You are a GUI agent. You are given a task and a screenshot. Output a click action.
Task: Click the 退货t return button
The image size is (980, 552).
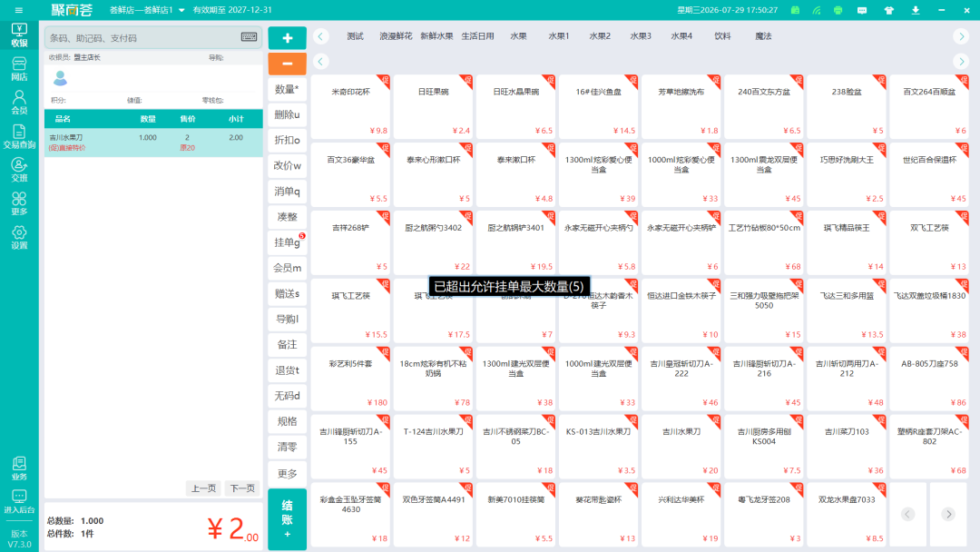288,370
